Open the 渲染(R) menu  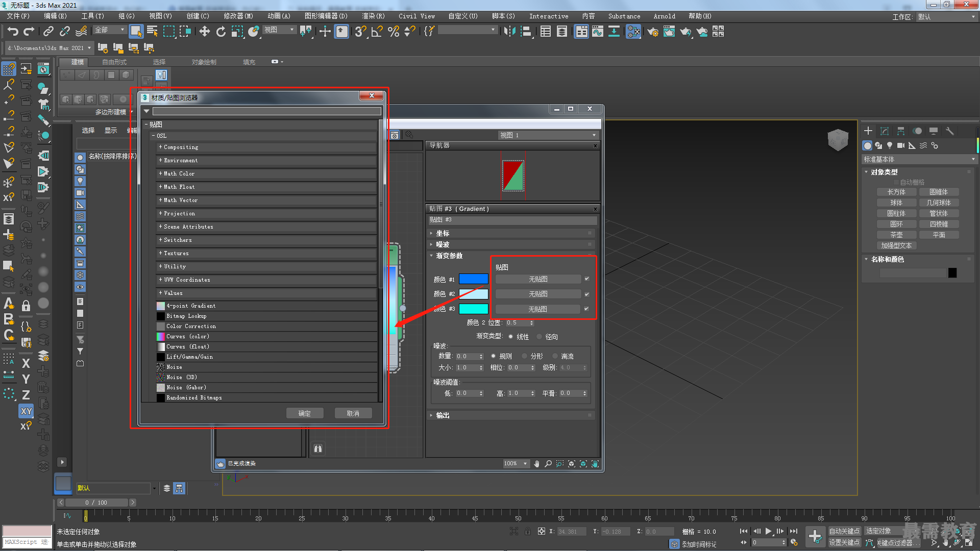pyautogui.click(x=373, y=16)
